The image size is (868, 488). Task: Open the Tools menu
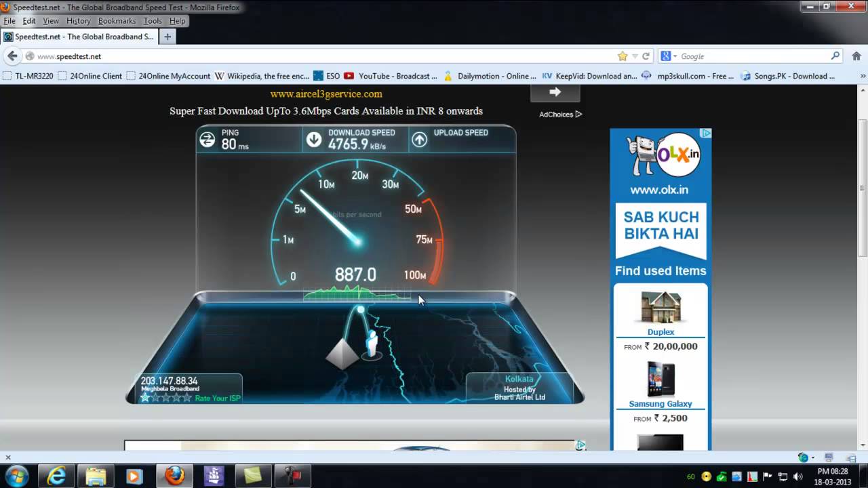pos(153,21)
